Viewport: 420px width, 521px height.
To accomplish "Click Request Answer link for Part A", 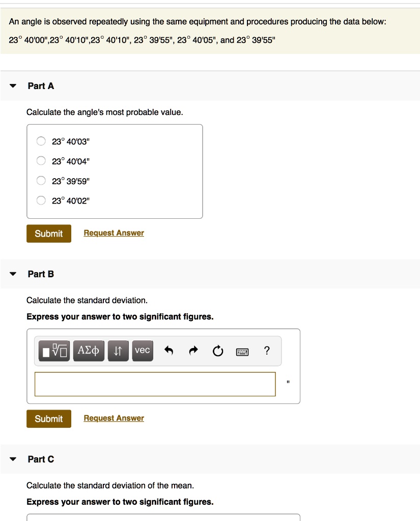I will 114,233.
